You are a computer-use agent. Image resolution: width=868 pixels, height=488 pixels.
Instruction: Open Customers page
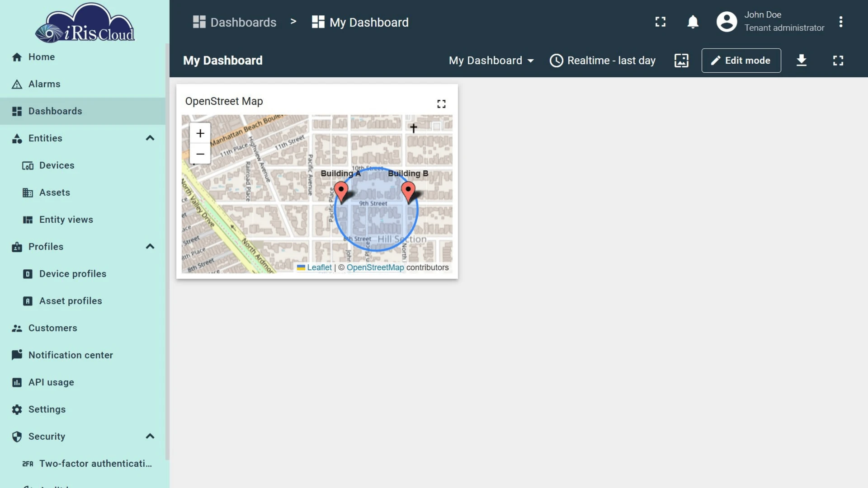click(83, 328)
